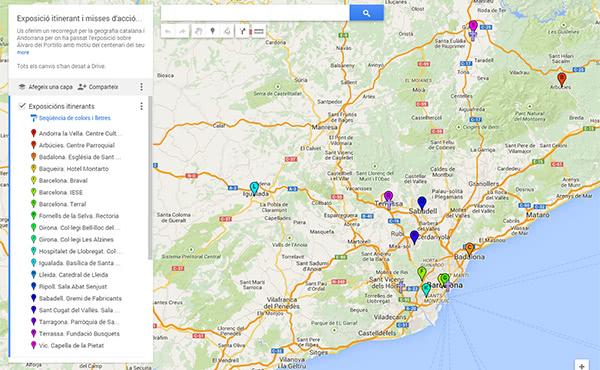Select the redo arrow in map toolbar

pyautogui.click(x=183, y=31)
